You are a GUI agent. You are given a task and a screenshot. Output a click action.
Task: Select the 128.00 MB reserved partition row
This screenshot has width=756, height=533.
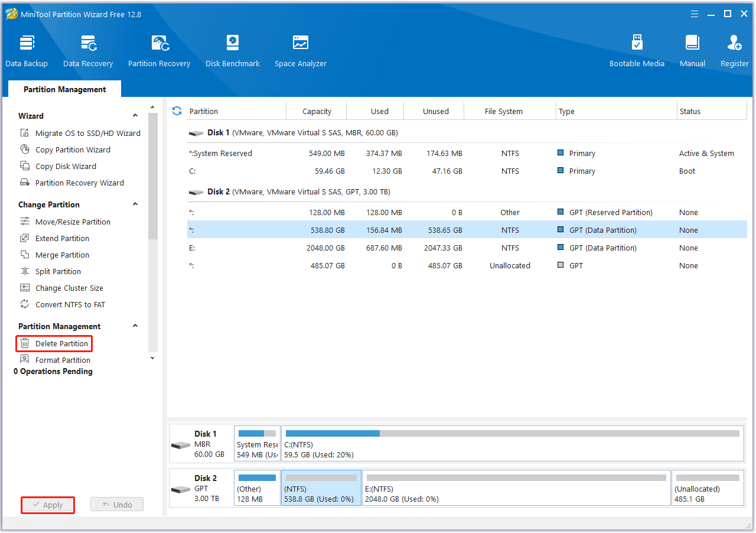[x=467, y=212]
